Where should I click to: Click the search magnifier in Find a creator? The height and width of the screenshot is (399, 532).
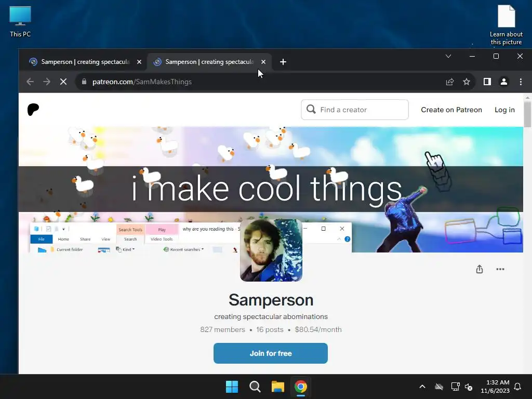(311, 109)
